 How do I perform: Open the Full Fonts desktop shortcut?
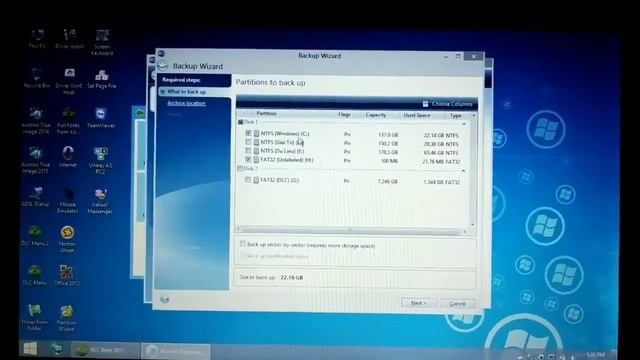[69, 121]
